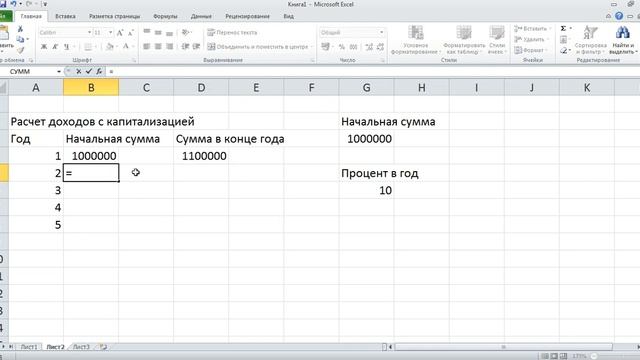Click the Help question mark icon

pos(619,16)
